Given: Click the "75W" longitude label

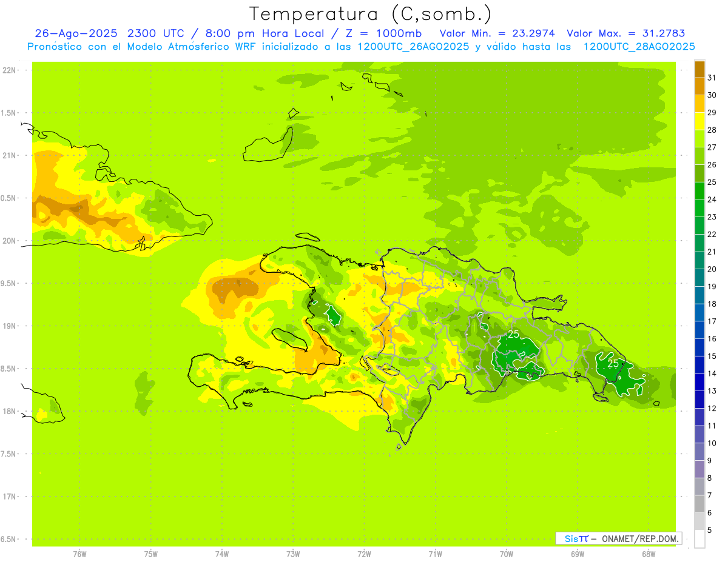Looking at the screenshot, I should point(151,554).
